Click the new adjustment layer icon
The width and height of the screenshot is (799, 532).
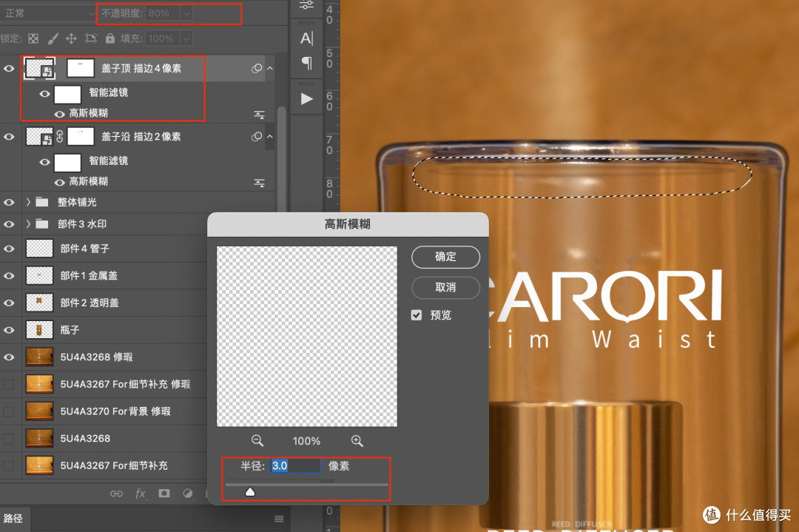188,494
